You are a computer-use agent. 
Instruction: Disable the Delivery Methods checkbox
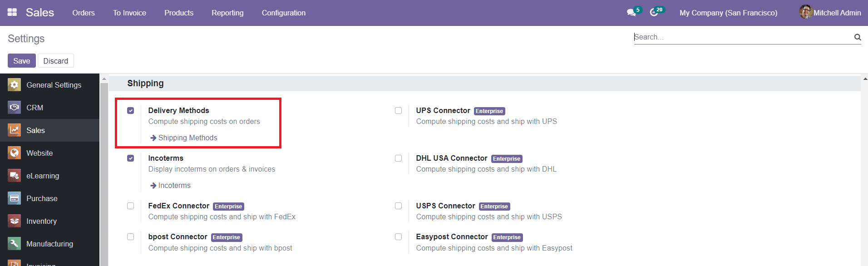click(131, 110)
